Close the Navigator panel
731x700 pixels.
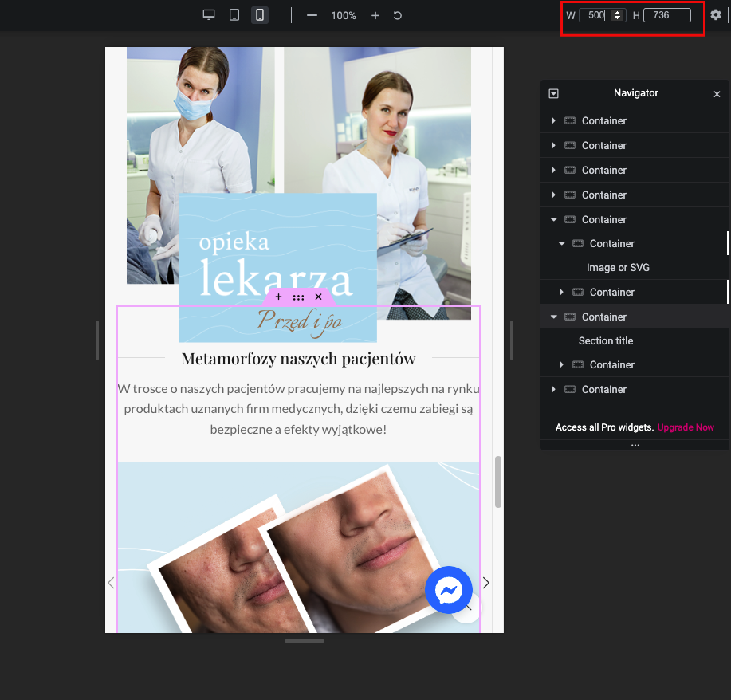[x=717, y=94]
